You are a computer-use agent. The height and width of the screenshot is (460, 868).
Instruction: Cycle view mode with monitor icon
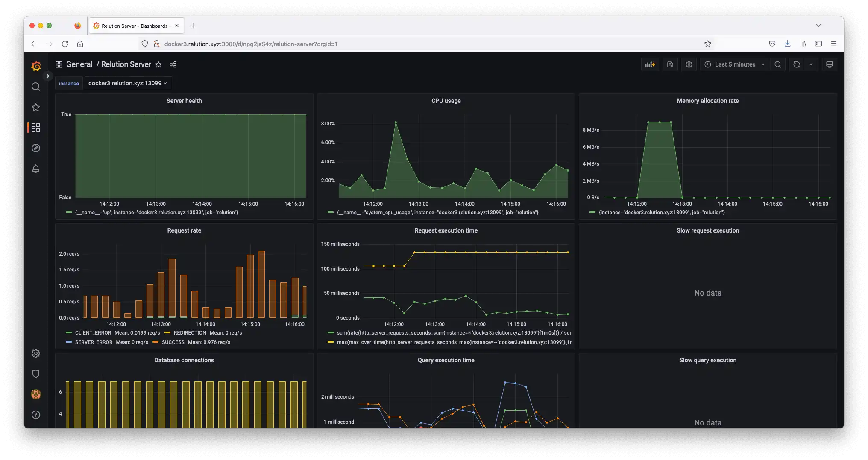point(830,64)
